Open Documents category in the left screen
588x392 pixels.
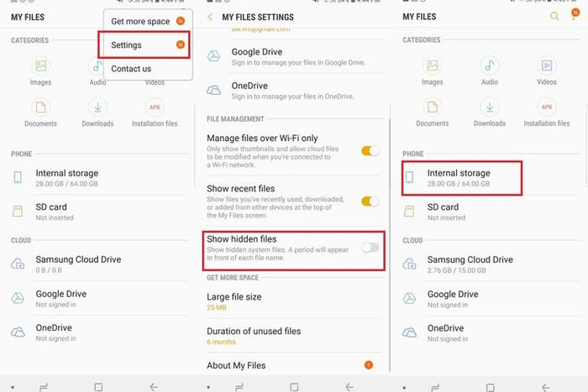tap(40, 112)
